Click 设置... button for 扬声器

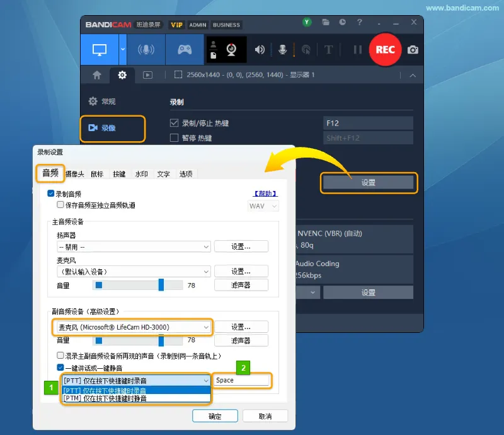(x=241, y=246)
